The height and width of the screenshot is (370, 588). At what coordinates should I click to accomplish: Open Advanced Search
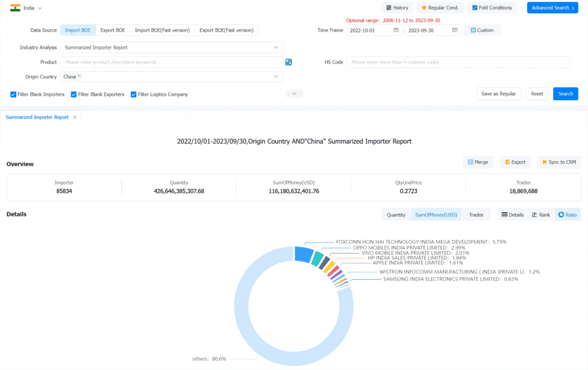[x=552, y=8]
